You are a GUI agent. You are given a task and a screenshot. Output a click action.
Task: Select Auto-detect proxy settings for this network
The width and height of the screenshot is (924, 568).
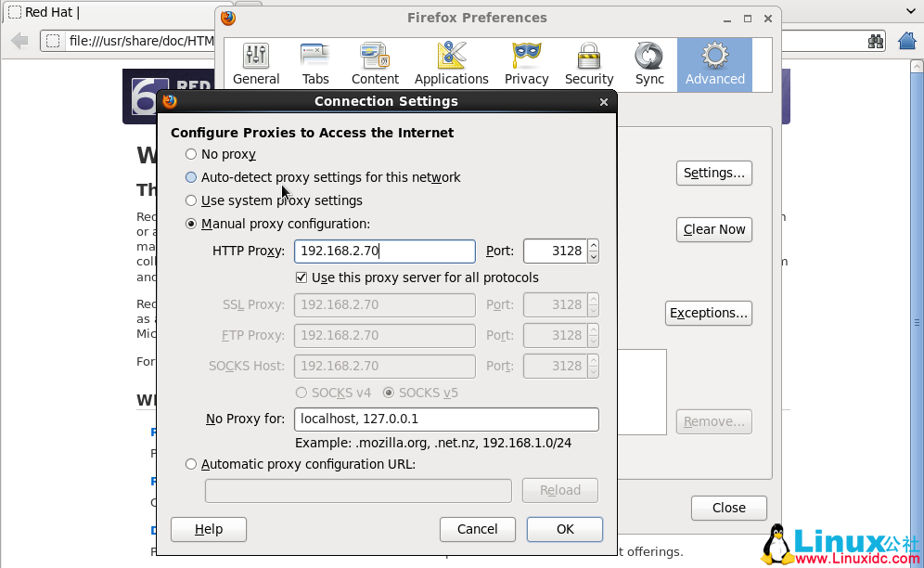tap(191, 177)
